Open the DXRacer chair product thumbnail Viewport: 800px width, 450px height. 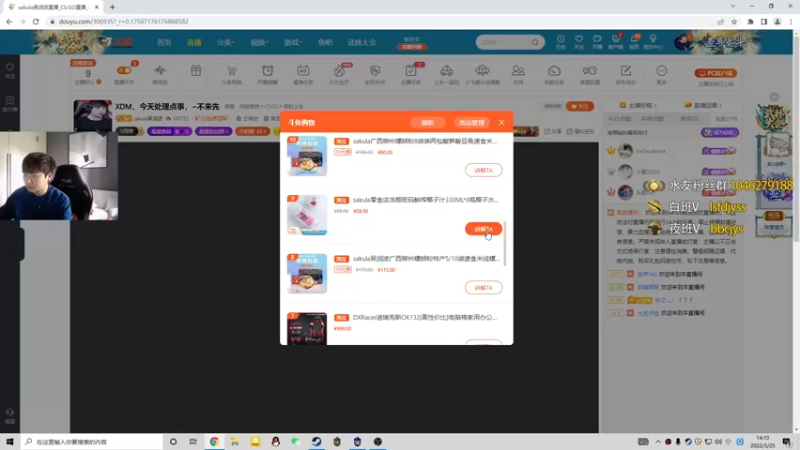pos(307,329)
